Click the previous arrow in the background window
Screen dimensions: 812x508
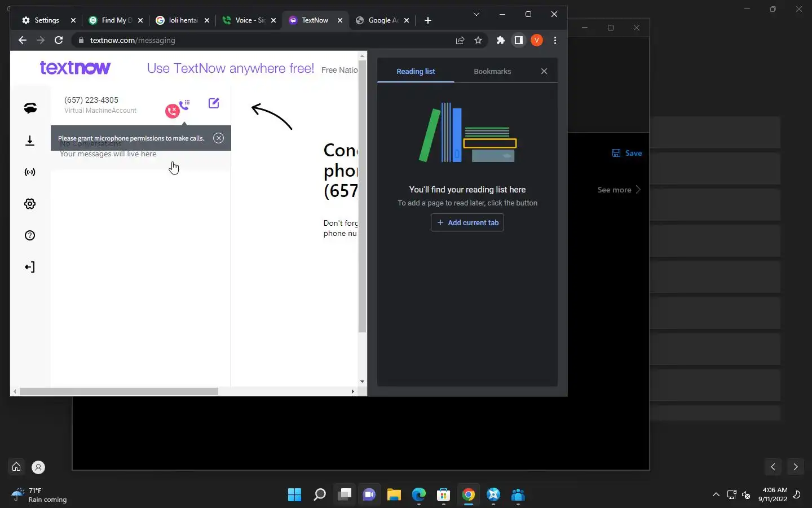[773, 467]
